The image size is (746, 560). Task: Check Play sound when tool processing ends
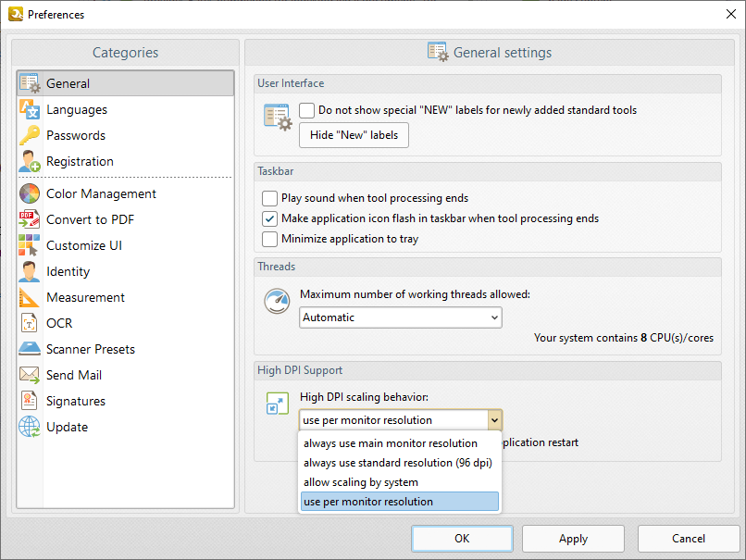269,198
